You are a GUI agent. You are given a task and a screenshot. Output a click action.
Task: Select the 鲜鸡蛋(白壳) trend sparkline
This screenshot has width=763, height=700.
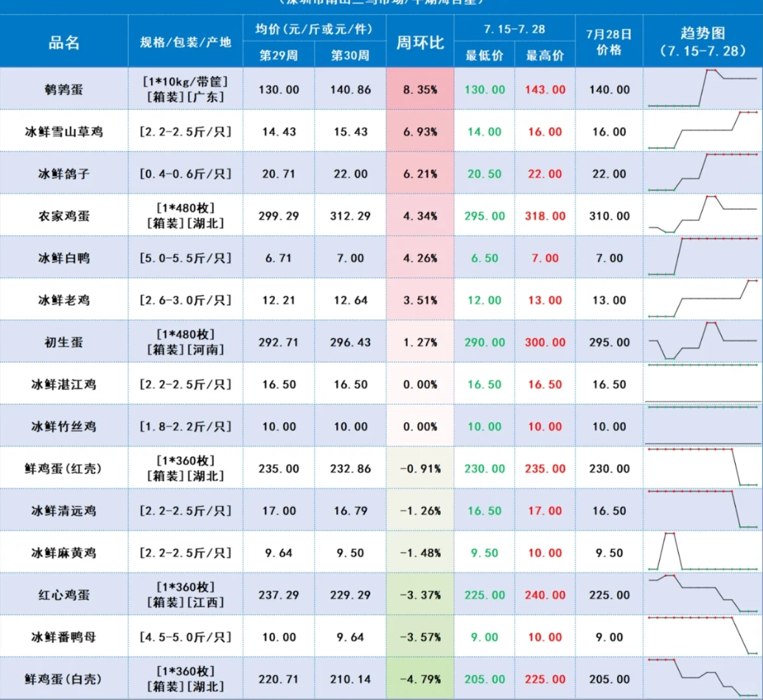pos(703,677)
